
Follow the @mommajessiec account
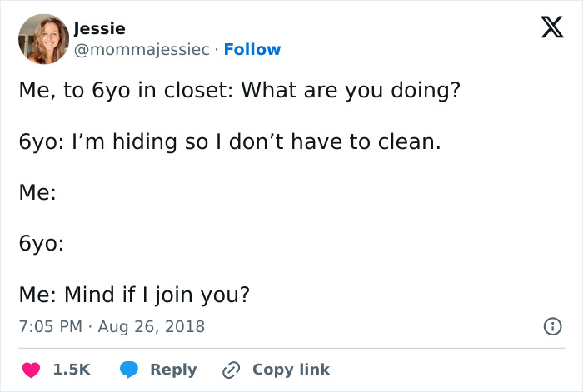[x=252, y=50]
